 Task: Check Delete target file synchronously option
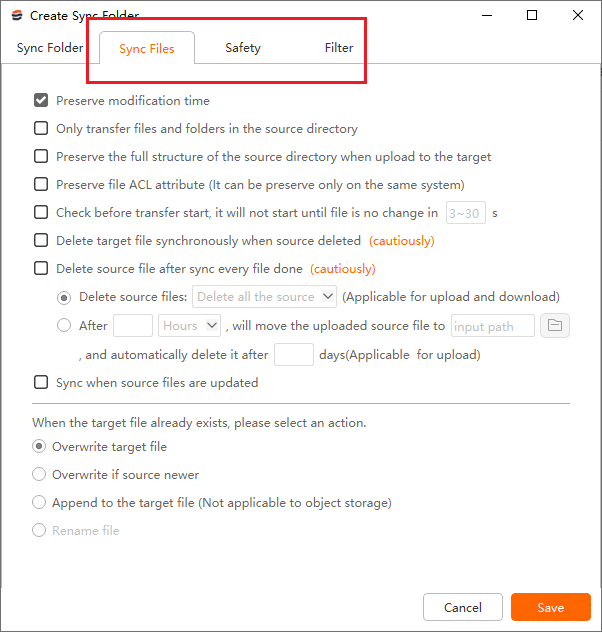click(x=41, y=241)
